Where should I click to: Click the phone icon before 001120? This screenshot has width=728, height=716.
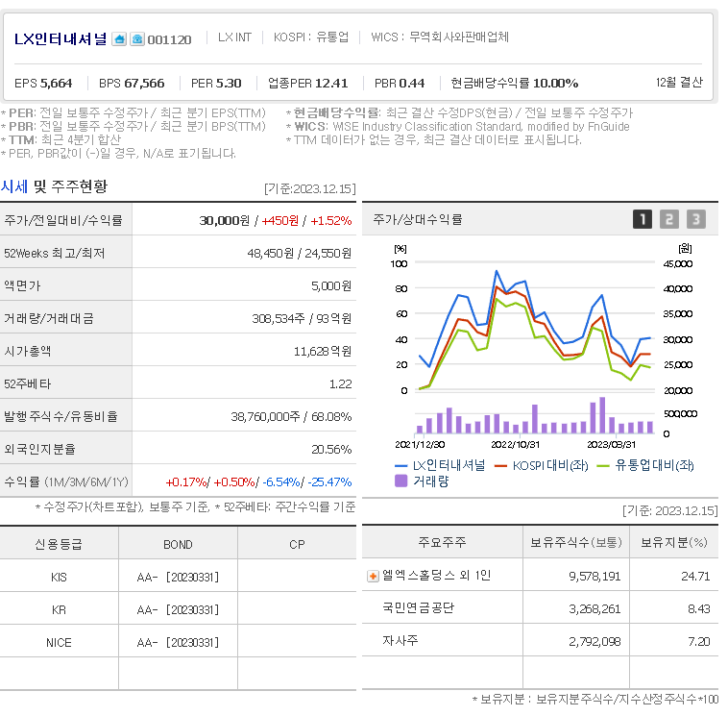click(137, 39)
